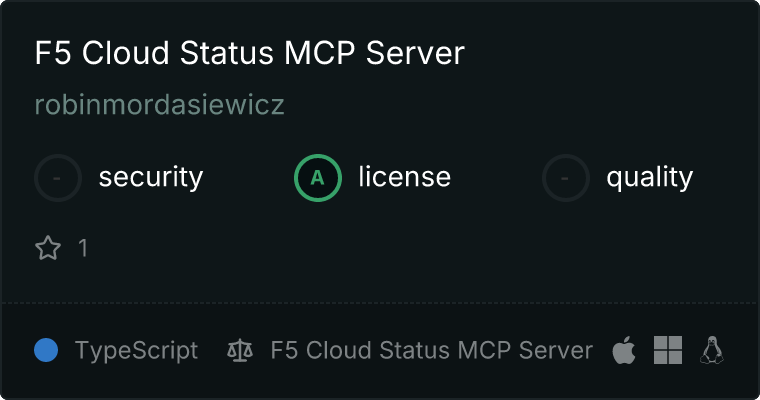Click the star count number 1
This screenshot has height=400, width=760.
[83, 248]
